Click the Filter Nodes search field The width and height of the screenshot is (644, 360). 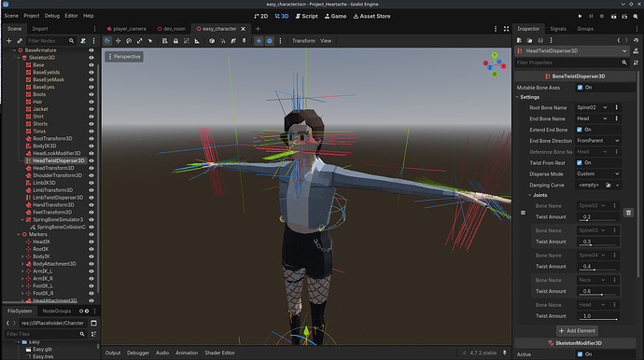[x=50, y=41]
